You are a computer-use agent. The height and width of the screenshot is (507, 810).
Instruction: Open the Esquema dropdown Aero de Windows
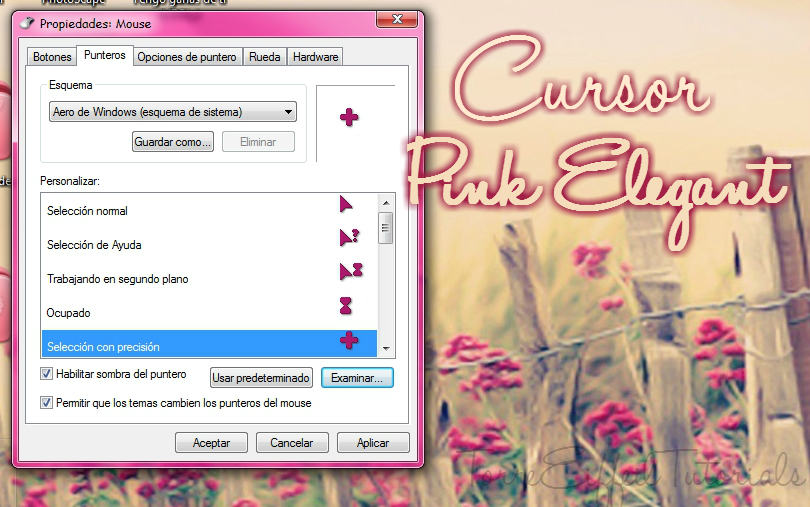pyautogui.click(x=173, y=112)
